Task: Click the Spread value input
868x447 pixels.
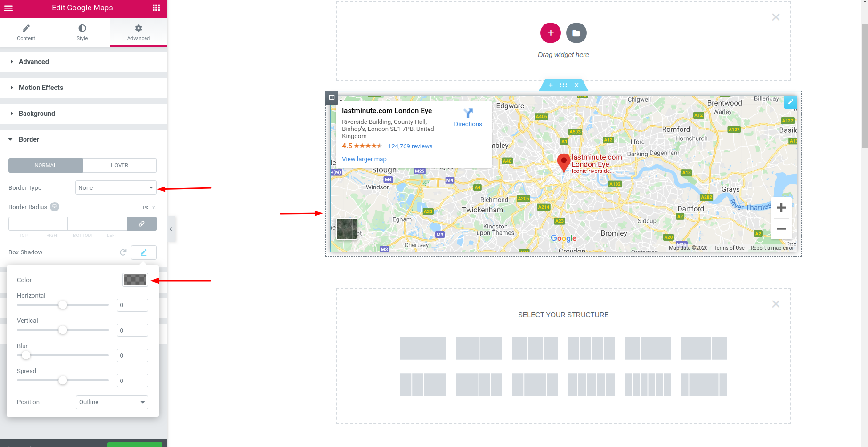Action: [132, 381]
